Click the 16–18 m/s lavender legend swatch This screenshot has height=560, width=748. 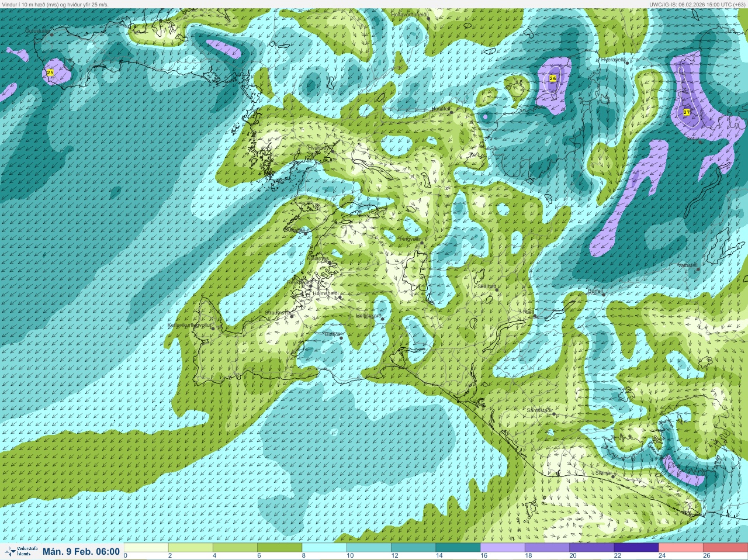(x=503, y=548)
